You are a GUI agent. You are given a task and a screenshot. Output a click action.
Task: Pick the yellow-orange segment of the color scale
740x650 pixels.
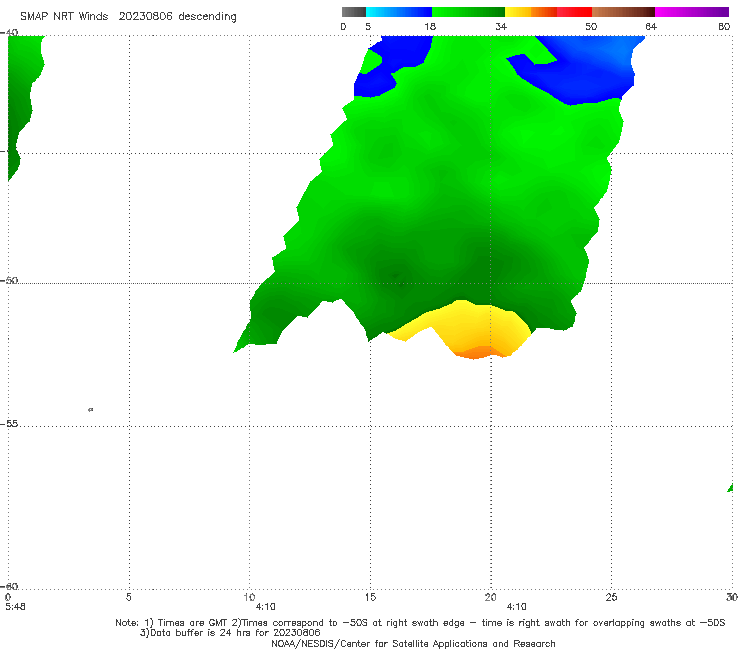pyautogui.click(x=531, y=12)
